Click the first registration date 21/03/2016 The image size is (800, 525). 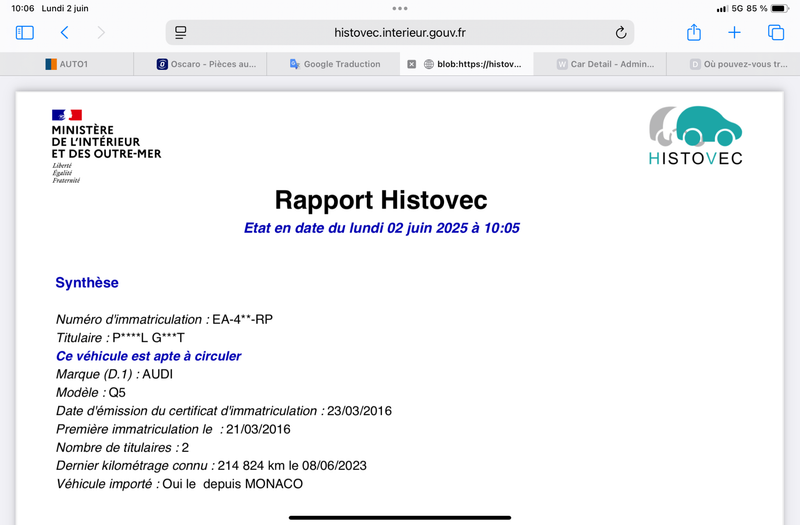pos(258,429)
